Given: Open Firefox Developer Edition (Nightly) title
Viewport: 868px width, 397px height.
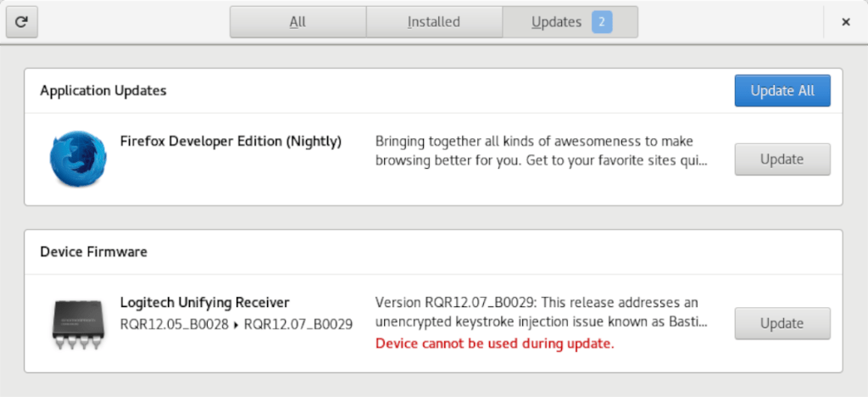Looking at the screenshot, I should pyautogui.click(x=231, y=142).
